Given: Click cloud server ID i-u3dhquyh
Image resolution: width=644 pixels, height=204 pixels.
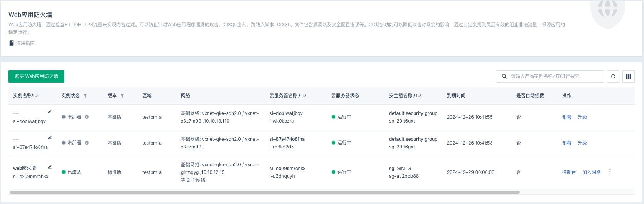Looking at the screenshot, I should click(x=282, y=176).
